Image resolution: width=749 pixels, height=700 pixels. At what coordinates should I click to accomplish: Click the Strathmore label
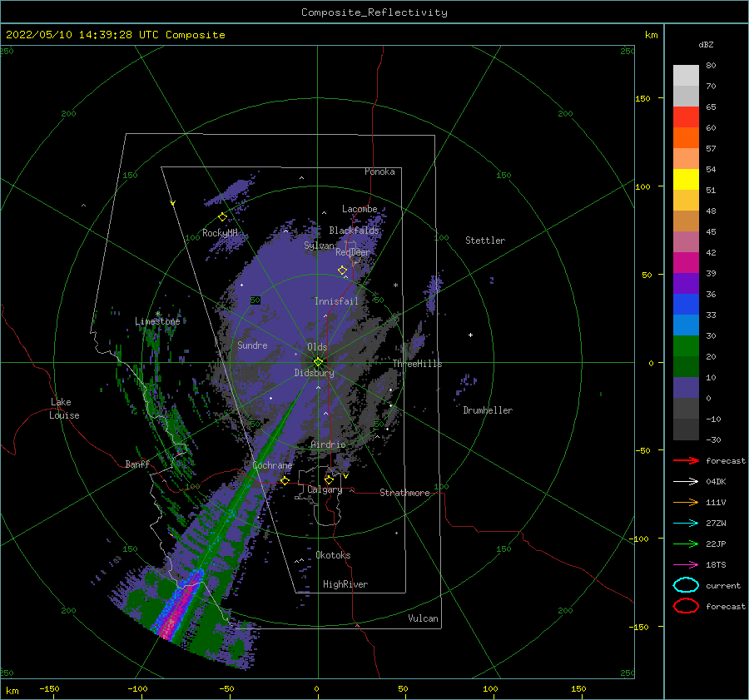click(404, 493)
